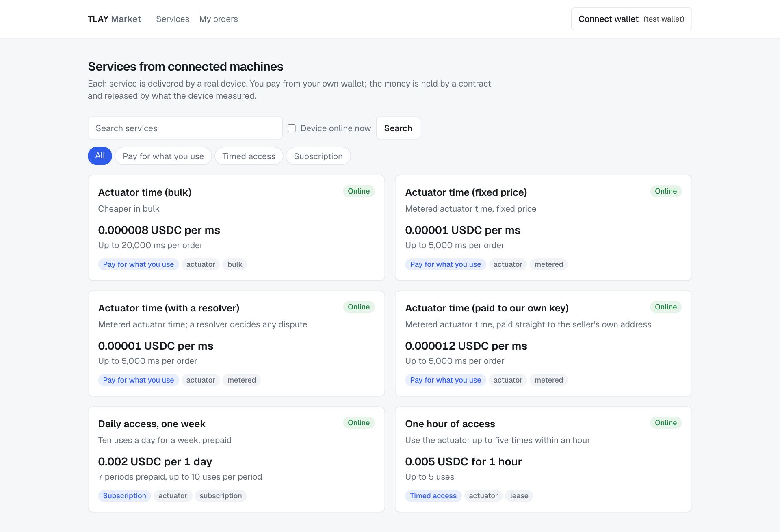
Task: Click the text Up to 20,000 ms per order
Action: tap(150, 245)
